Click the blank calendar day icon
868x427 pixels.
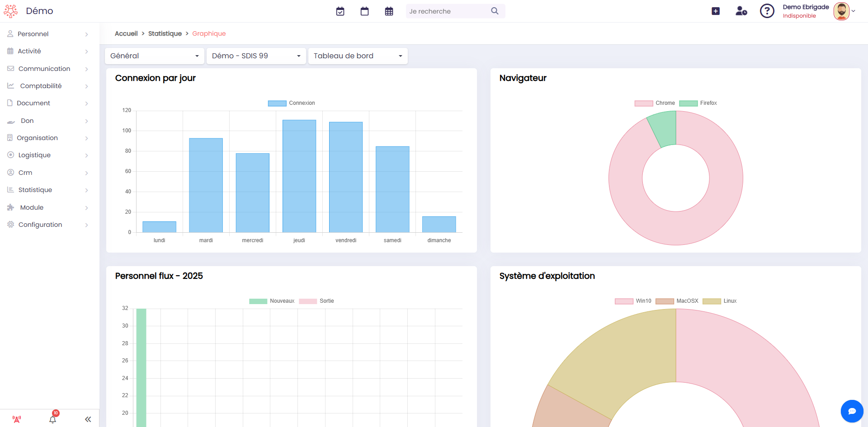point(364,11)
